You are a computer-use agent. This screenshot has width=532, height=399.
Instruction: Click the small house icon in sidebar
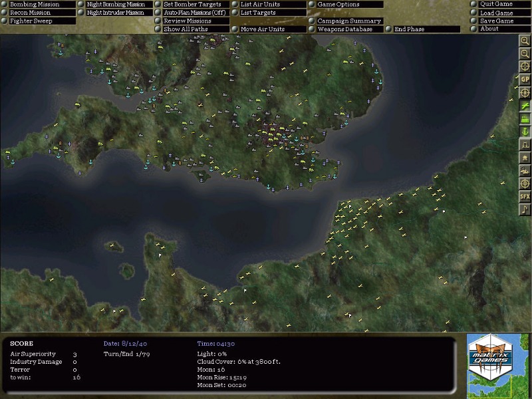525,158
